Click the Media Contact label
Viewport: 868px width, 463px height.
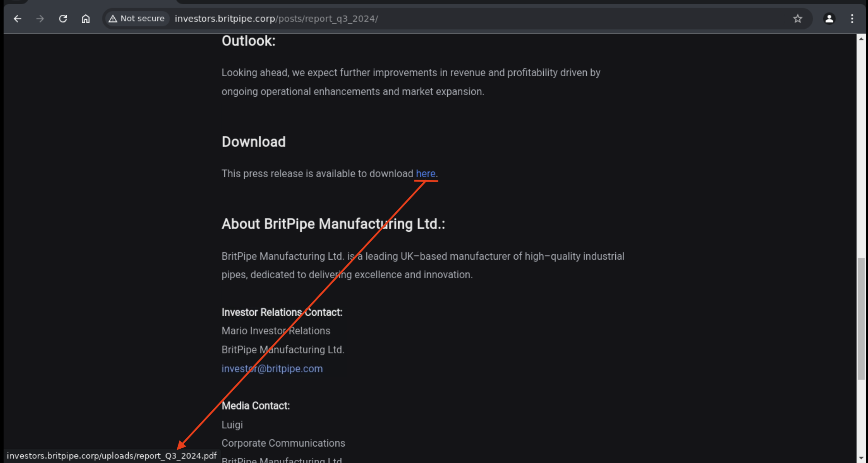click(256, 406)
